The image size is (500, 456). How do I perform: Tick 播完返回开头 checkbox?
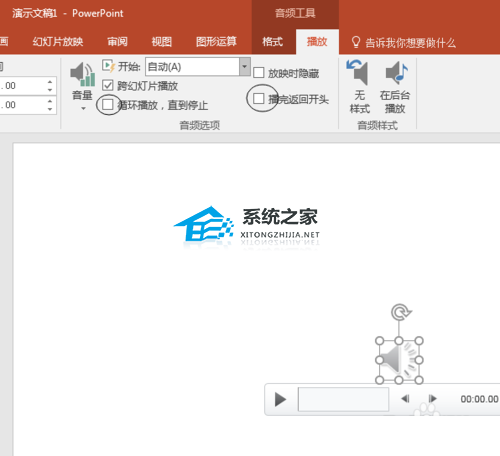259,98
